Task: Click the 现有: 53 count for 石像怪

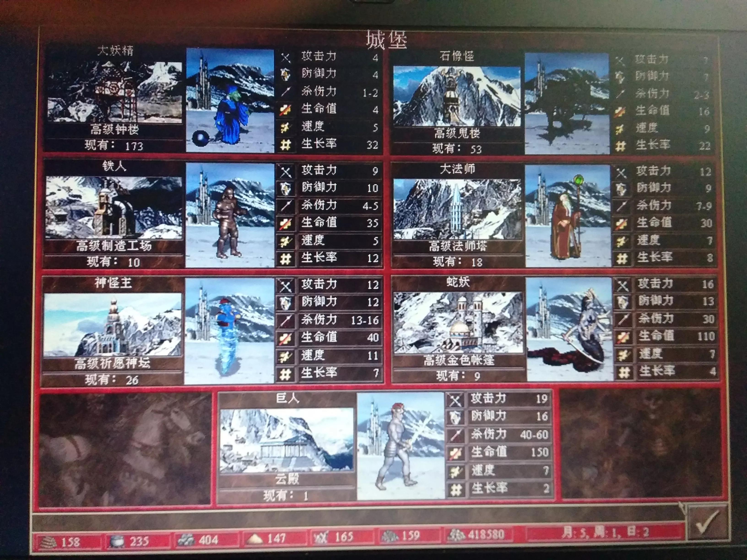Action: point(457,149)
